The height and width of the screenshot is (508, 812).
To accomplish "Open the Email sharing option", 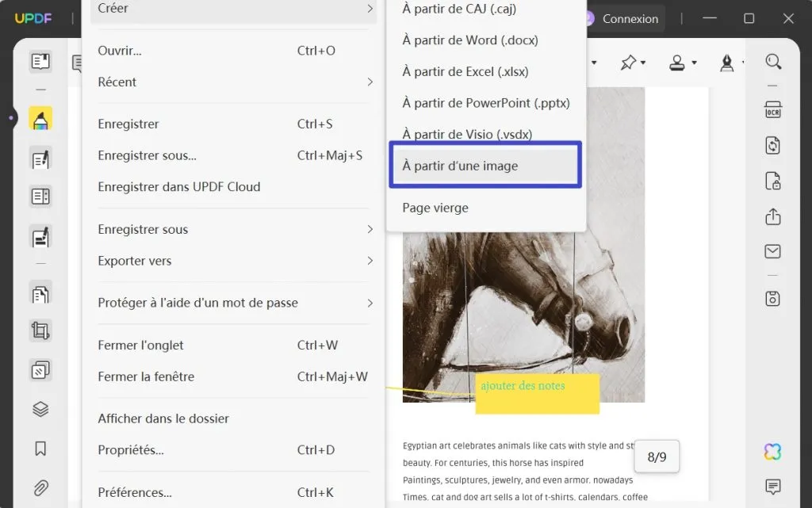I will 774,251.
